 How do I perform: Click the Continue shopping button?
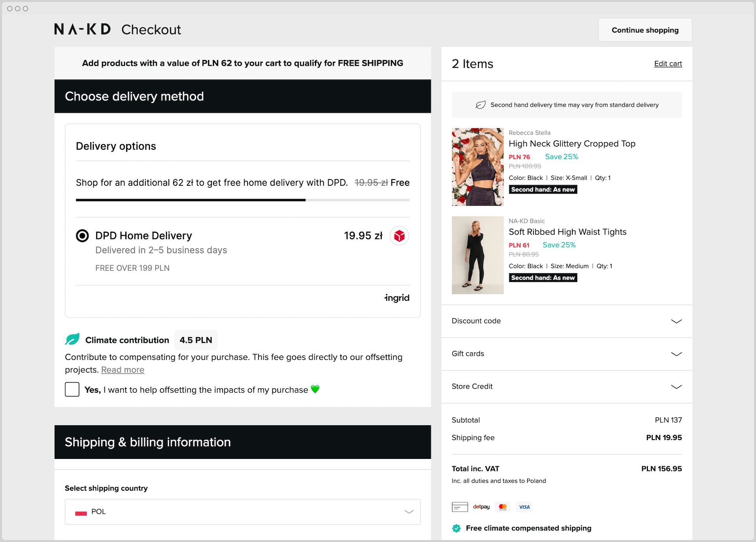(x=645, y=30)
